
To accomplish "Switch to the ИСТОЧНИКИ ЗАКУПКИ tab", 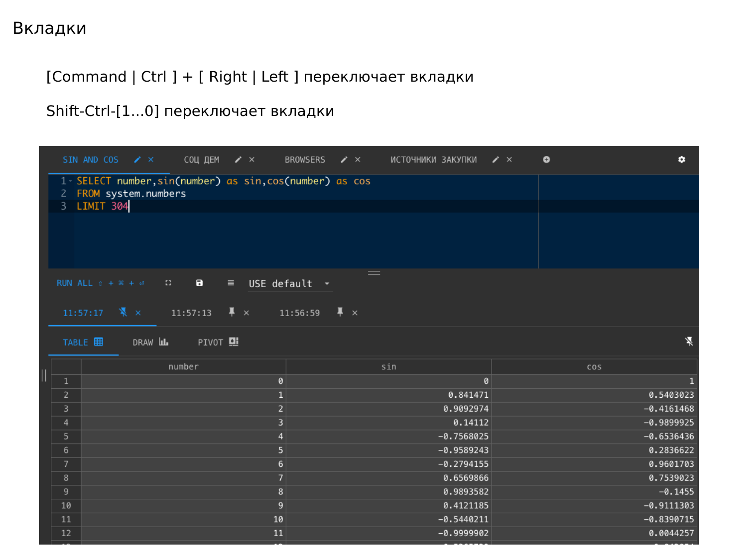I will [433, 160].
